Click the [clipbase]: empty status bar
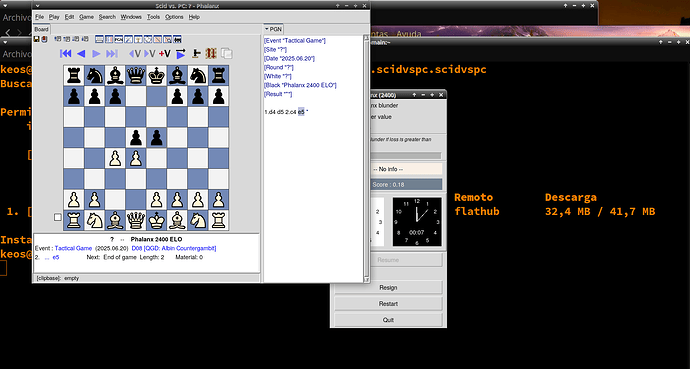This screenshot has width=690, height=369. click(x=147, y=278)
